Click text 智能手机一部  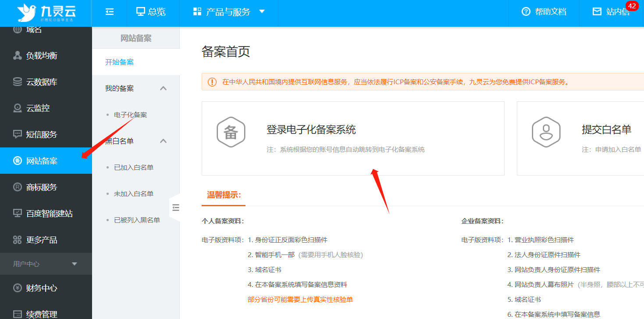[275, 255]
